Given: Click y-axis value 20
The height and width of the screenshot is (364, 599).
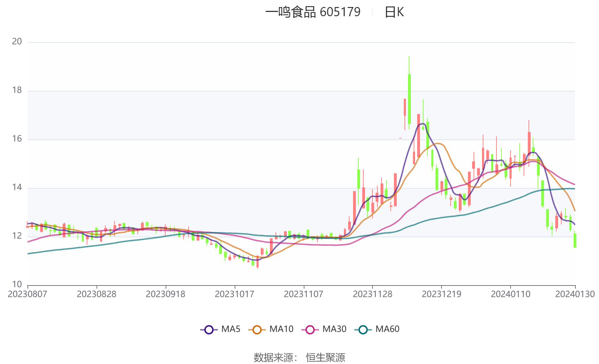Looking at the screenshot, I should [x=17, y=42].
